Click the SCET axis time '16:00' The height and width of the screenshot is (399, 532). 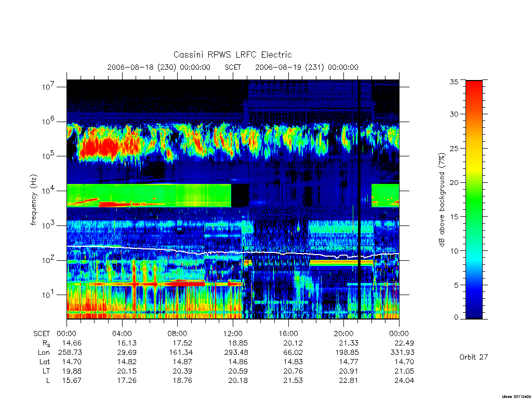click(x=288, y=334)
